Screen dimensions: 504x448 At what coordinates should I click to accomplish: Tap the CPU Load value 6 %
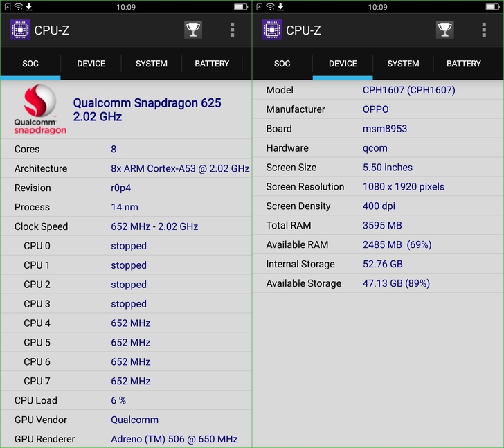(x=118, y=400)
